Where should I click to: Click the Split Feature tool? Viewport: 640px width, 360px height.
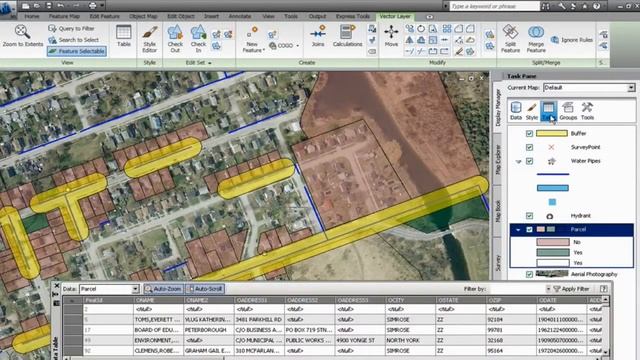pos(510,39)
